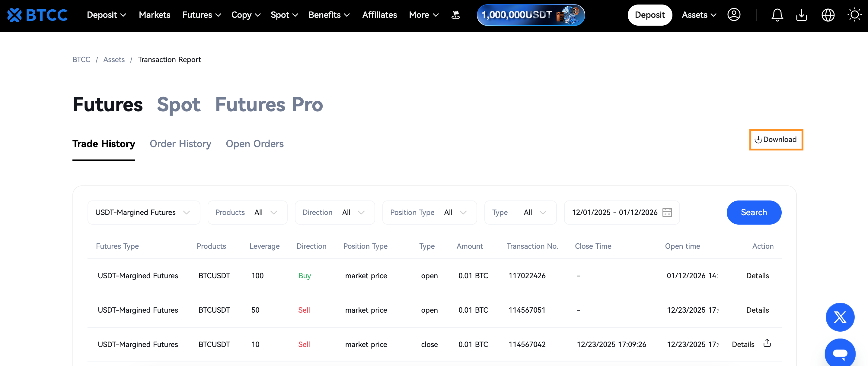Click the blue Search button
The width and height of the screenshot is (868, 366).
click(x=754, y=213)
